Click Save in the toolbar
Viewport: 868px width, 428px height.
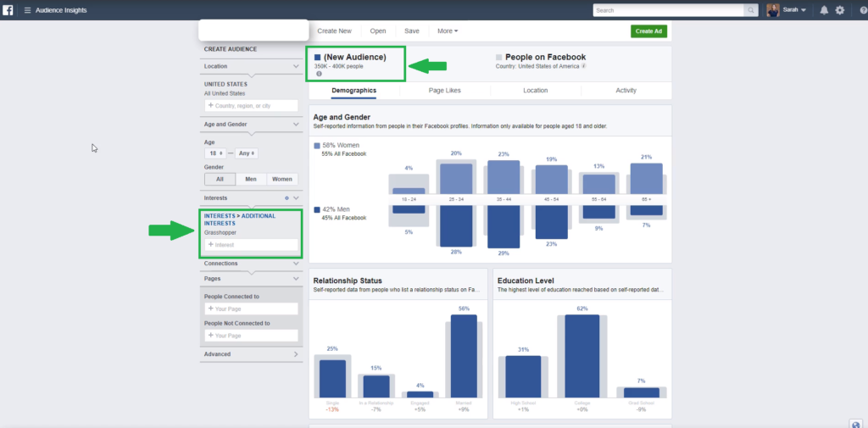pyautogui.click(x=412, y=31)
